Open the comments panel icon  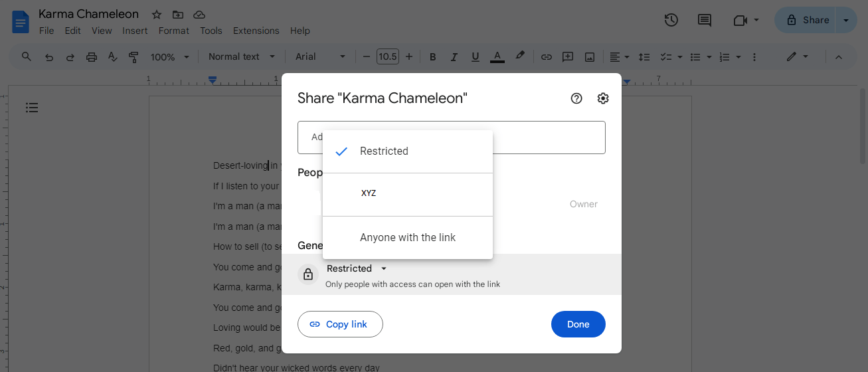[x=704, y=20]
